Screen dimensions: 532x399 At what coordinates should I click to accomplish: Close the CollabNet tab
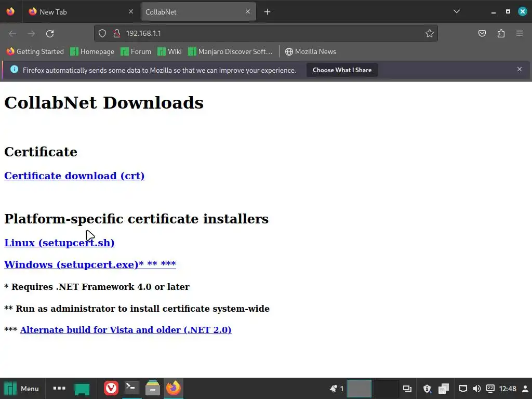pos(248,12)
